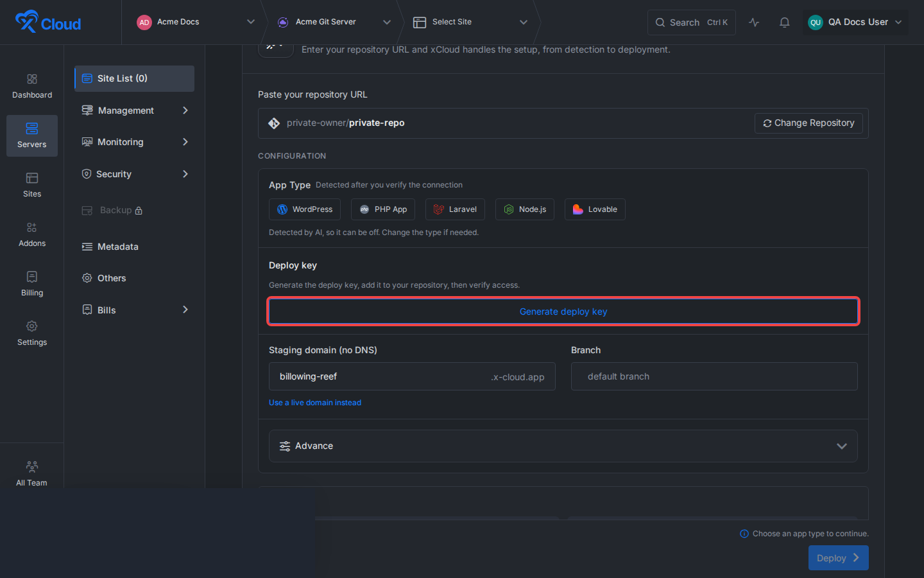This screenshot has width=924, height=578.
Task: Click the notifications bell icon
Action: [x=784, y=22]
